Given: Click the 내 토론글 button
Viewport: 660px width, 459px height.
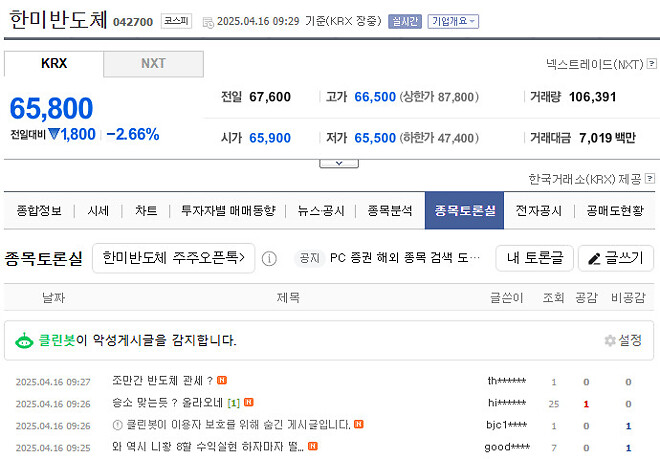Looking at the screenshot, I should [535, 258].
